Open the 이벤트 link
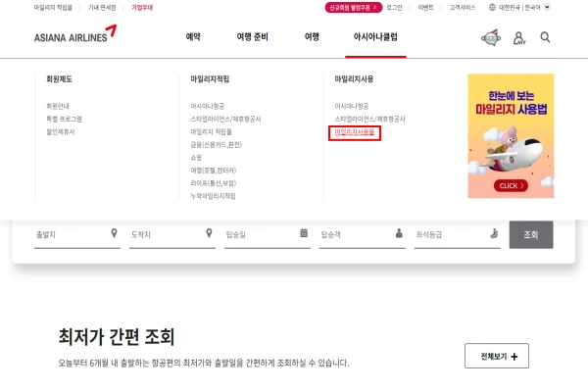The height and width of the screenshot is (392, 588). [x=425, y=8]
